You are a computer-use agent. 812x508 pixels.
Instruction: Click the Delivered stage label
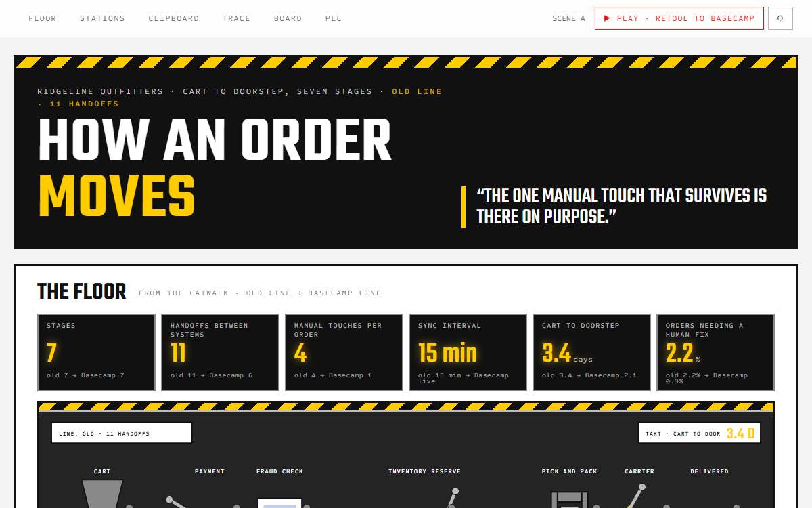(x=709, y=471)
